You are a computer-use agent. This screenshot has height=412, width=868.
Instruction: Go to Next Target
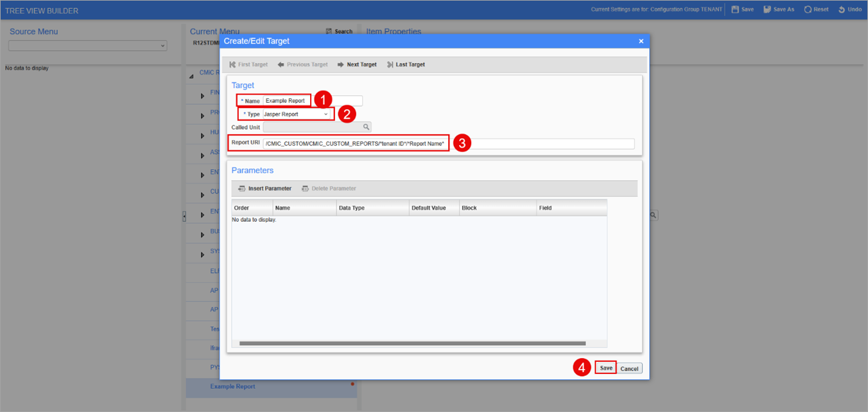(357, 64)
